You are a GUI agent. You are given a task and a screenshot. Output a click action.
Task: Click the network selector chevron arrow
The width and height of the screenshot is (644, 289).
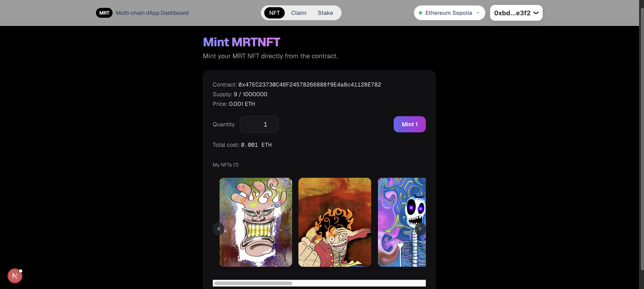click(x=478, y=13)
